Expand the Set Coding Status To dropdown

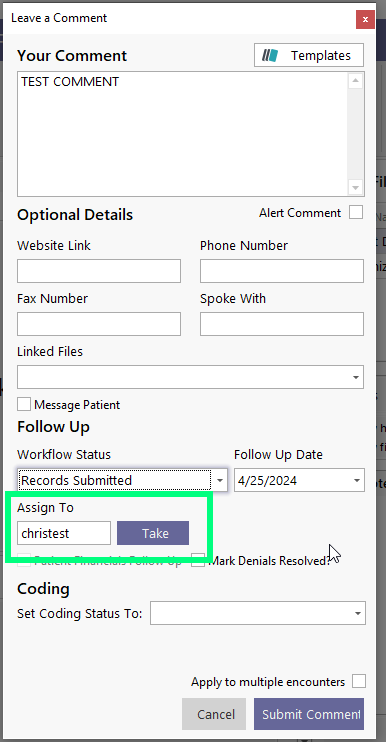pyautogui.click(x=357, y=613)
